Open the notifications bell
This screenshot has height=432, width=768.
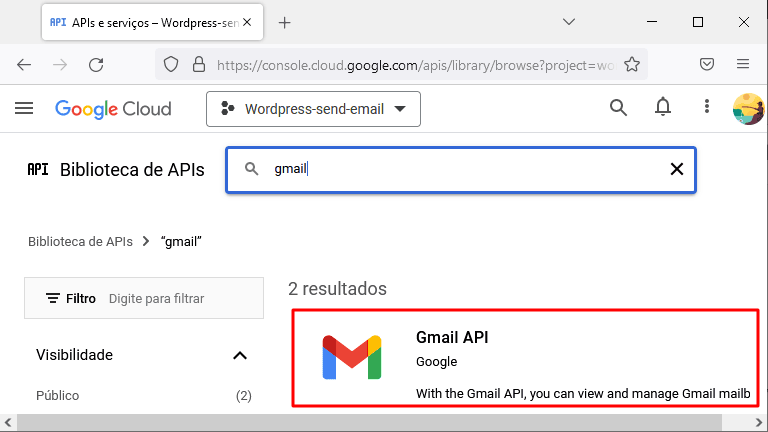tap(663, 107)
